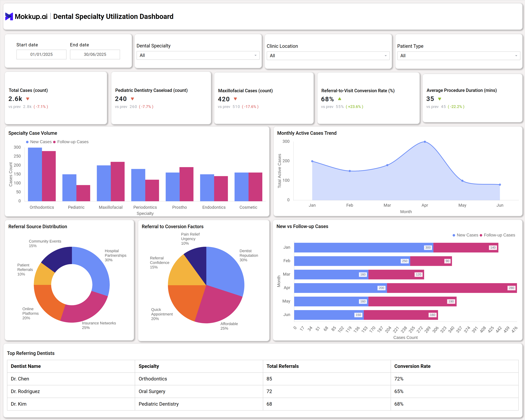The height and width of the screenshot is (420, 525).
Task: Click the Pediatric Dentistry Caseload down arrow
Action: [132, 99]
